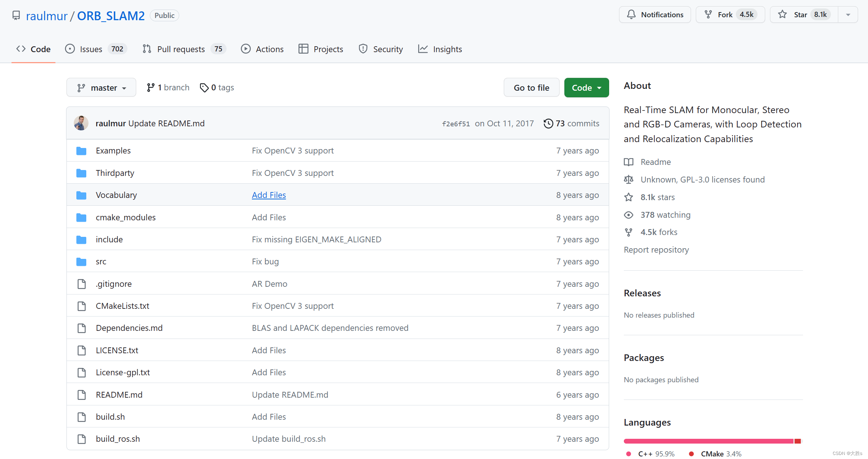Open the Star options dropdown arrow

point(848,15)
